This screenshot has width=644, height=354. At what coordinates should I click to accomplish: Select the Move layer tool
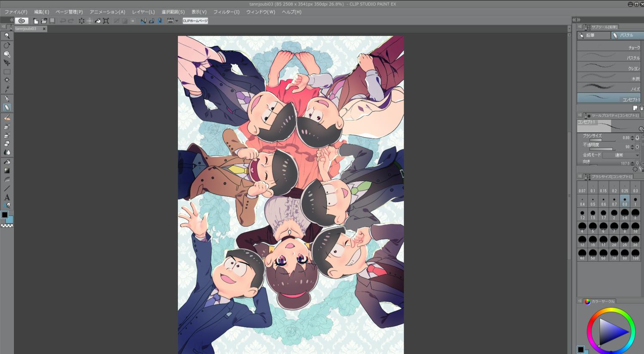click(x=7, y=63)
